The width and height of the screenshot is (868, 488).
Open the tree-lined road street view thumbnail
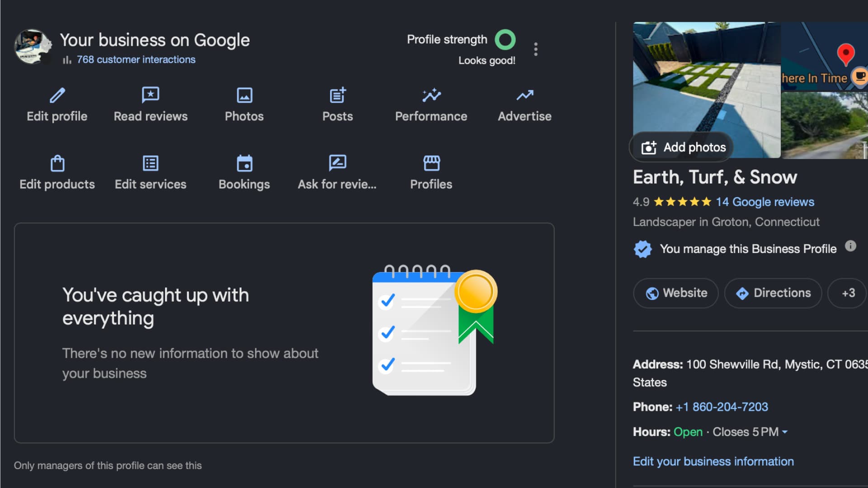(825, 126)
